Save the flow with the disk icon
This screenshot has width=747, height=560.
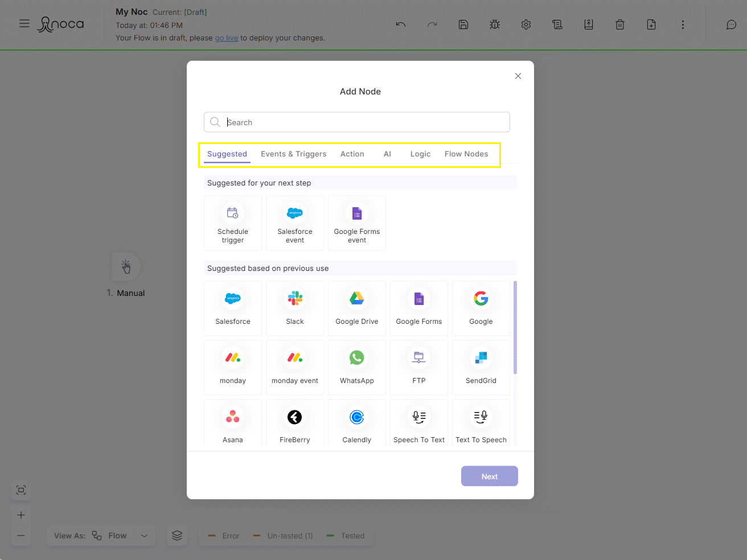coord(463,24)
